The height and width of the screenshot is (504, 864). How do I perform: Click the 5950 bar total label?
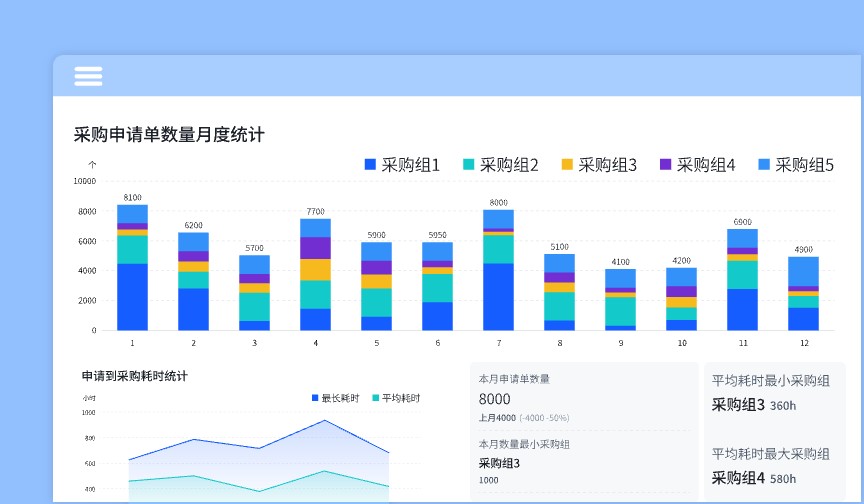438,235
